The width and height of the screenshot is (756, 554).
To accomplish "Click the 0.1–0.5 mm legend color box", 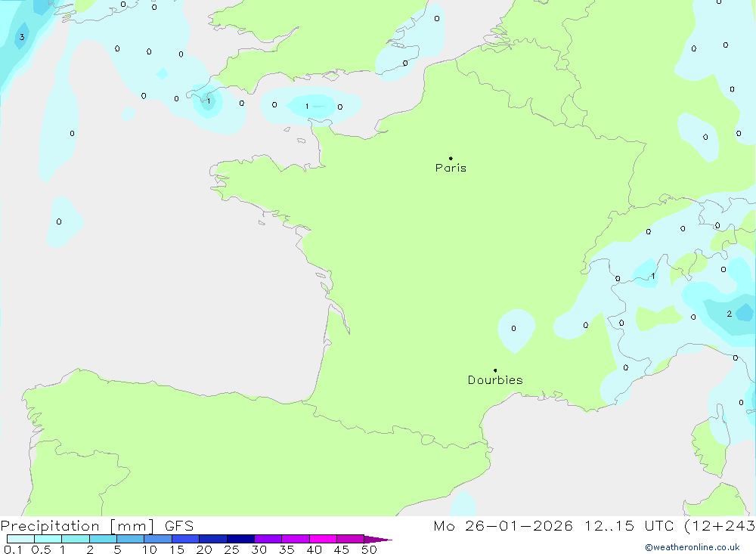I will coord(20,539).
